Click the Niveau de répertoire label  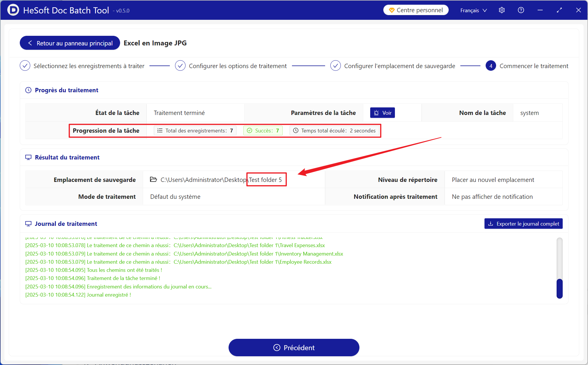(407, 180)
